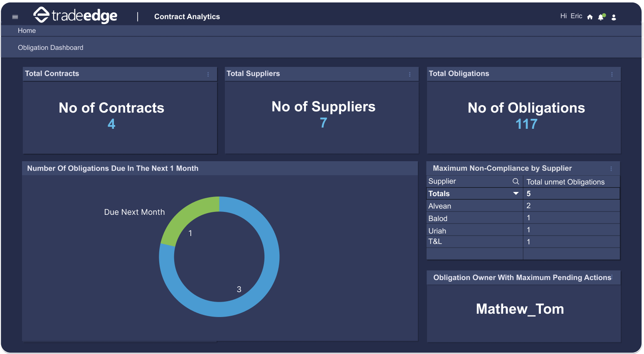Click the Mathew_Tom obligation owner name
The height and width of the screenshot is (354, 644).
[x=520, y=309]
